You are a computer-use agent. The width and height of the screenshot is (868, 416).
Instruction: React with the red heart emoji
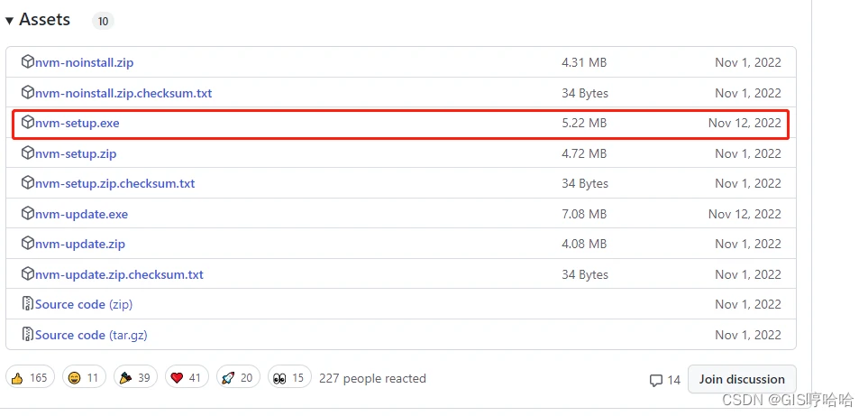point(187,378)
